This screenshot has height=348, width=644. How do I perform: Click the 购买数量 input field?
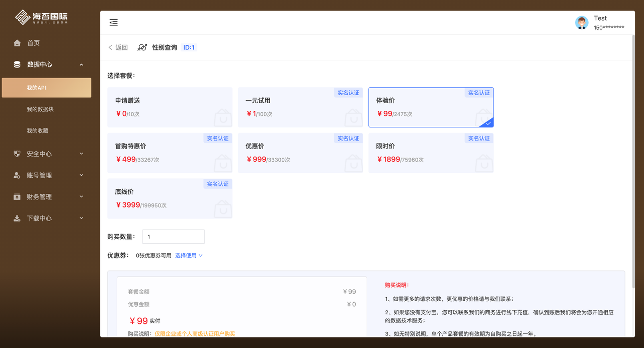(174, 237)
